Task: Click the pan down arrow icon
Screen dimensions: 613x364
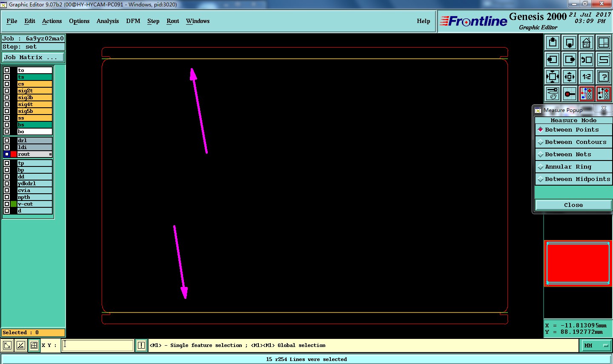Action: pyautogui.click(x=570, y=43)
